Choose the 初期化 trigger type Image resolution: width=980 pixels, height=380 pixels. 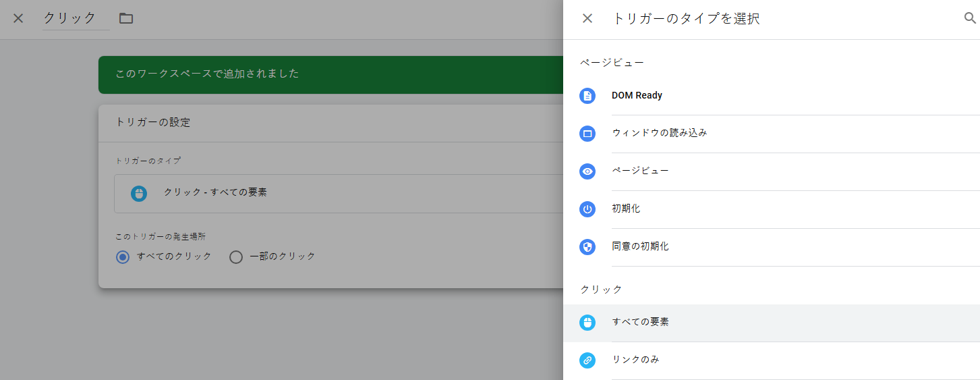(x=626, y=209)
